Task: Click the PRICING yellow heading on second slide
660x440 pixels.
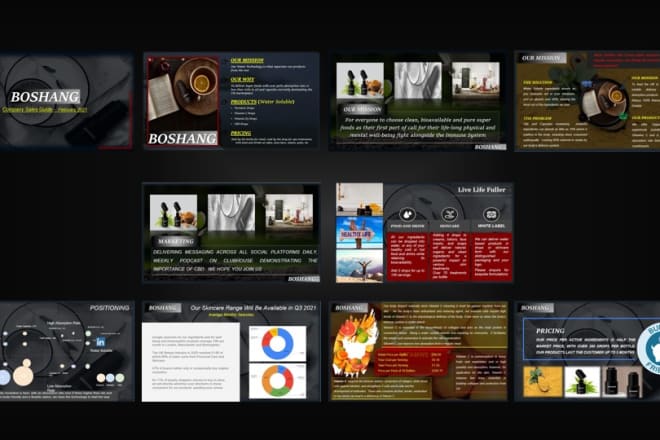Action: 241,133
